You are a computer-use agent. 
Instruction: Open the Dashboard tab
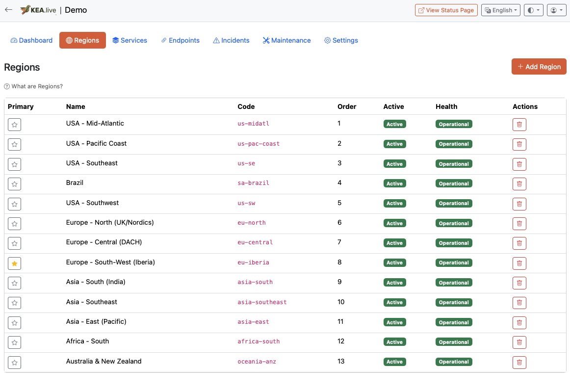(x=31, y=40)
